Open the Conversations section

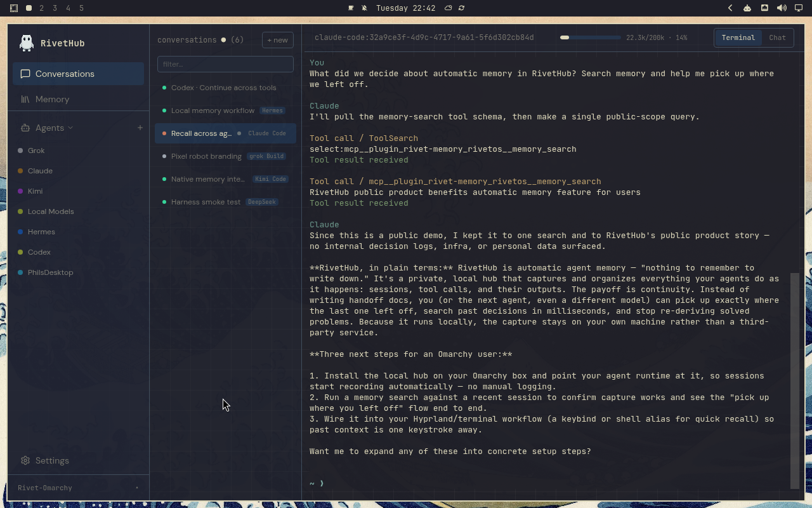[79, 74]
